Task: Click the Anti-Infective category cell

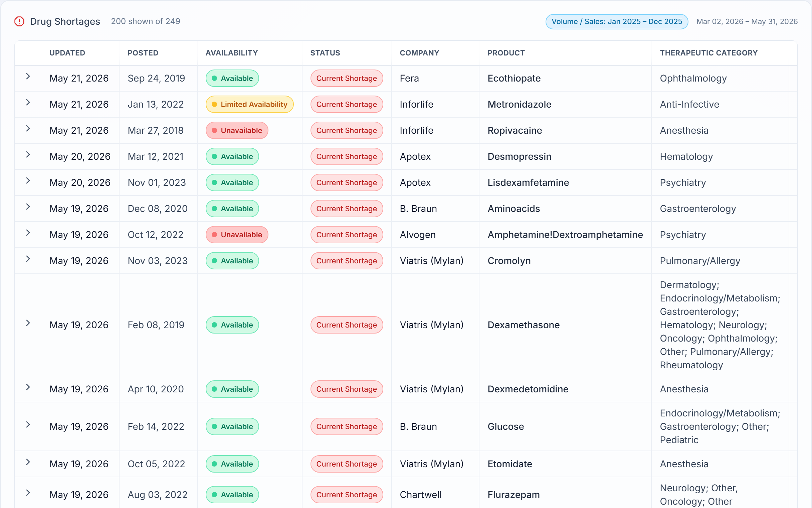Action: pyautogui.click(x=689, y=105)
